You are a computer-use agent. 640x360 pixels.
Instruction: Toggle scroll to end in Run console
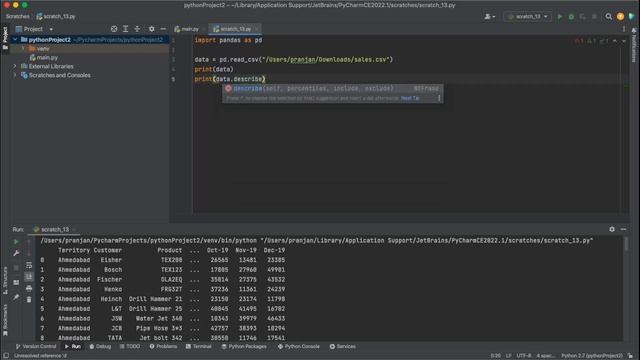click(x=29, y=277)
